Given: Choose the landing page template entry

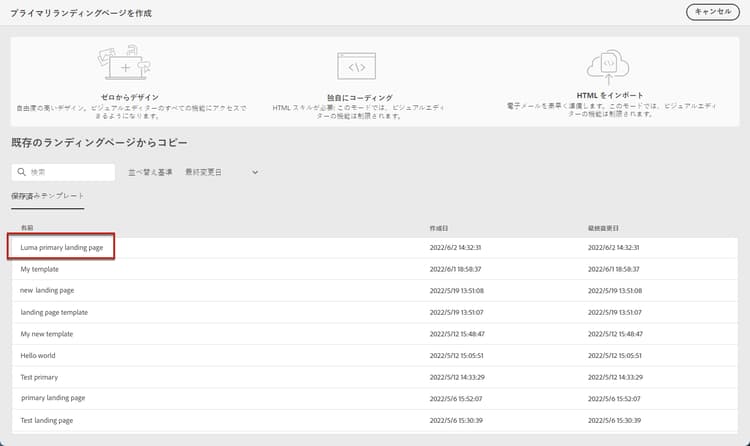Looking at the screenshot, I should (x=375, y=312).
